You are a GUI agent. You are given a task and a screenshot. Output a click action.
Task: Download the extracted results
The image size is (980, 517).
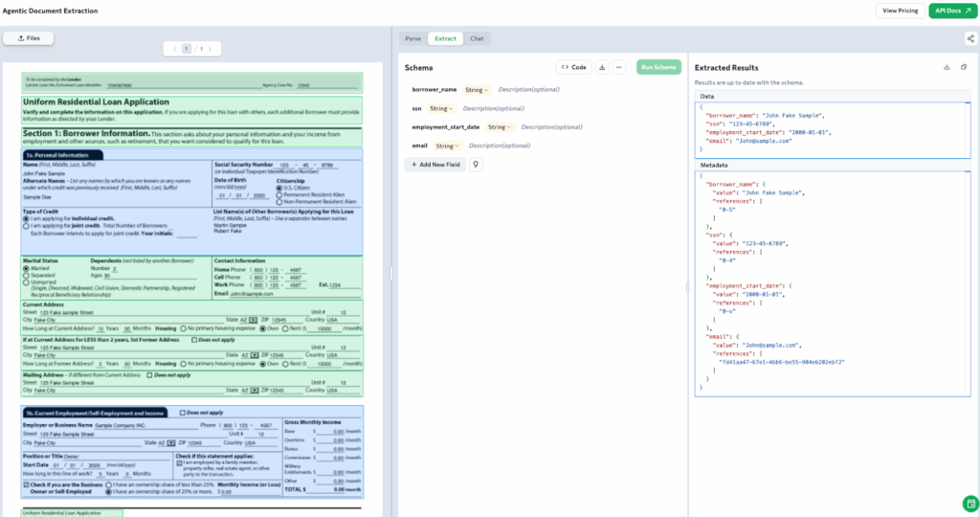pos(947,67)
